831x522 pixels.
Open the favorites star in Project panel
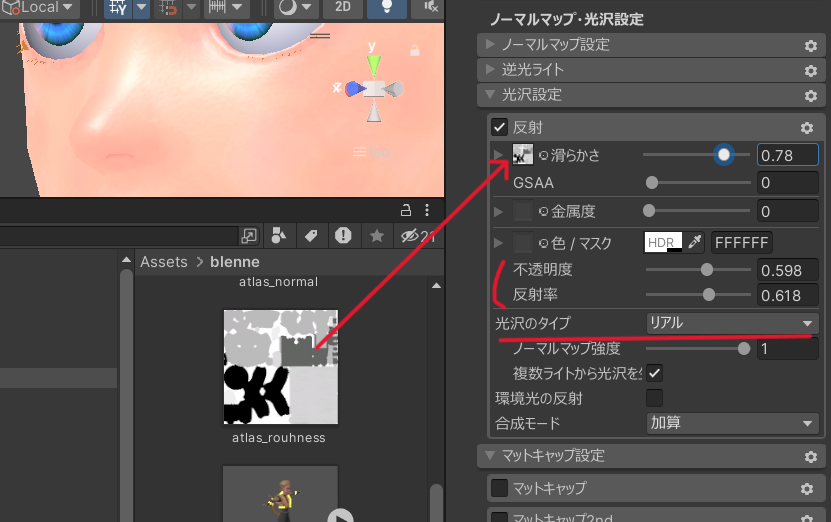coord(376,235)
